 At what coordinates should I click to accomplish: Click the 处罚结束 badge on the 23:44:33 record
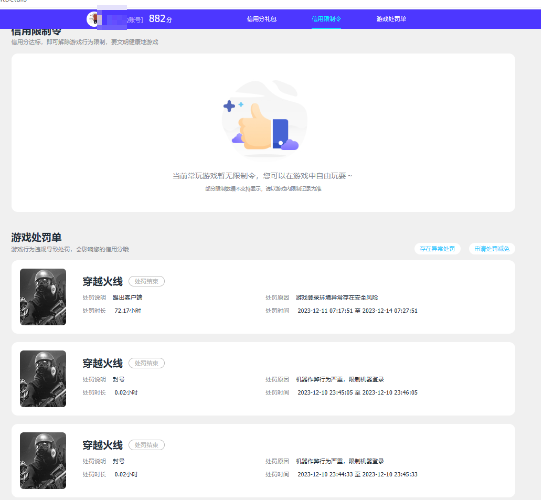tap(147, 445)
